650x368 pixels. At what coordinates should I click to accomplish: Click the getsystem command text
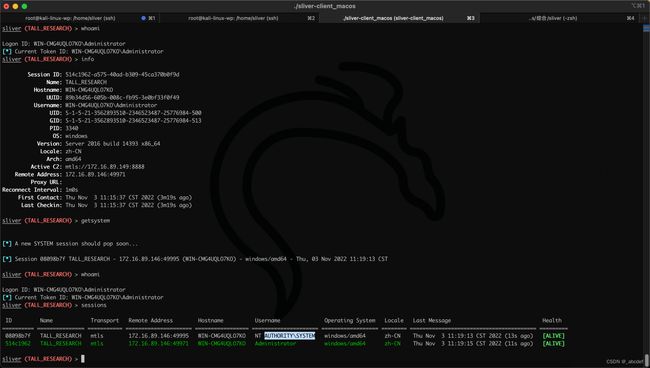click(x=95, y=220)
